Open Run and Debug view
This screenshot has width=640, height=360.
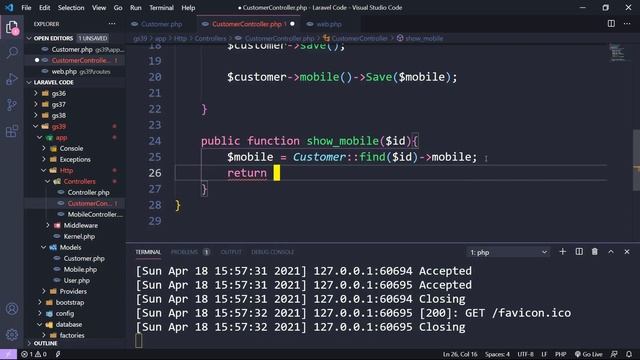click(x=12, y=79)
